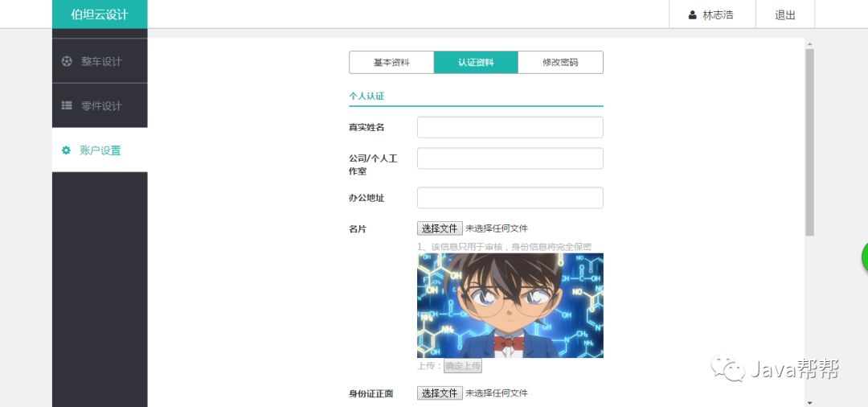
Task: Click the 账户设置 gear icon
Action: (67, 150)
